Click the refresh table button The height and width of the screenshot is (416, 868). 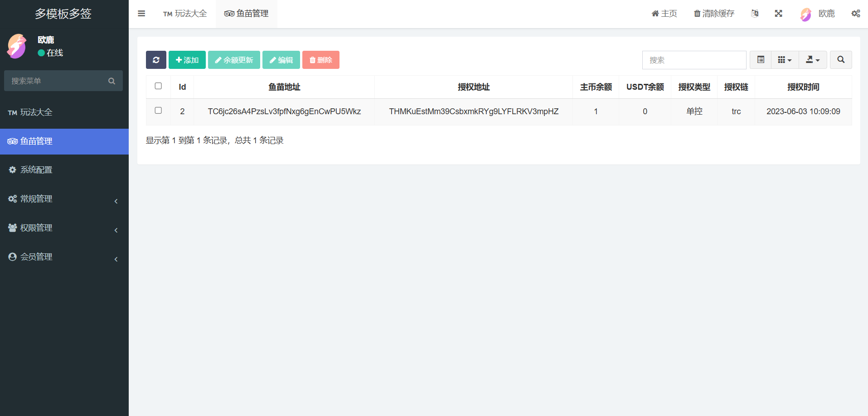[156, 60]
